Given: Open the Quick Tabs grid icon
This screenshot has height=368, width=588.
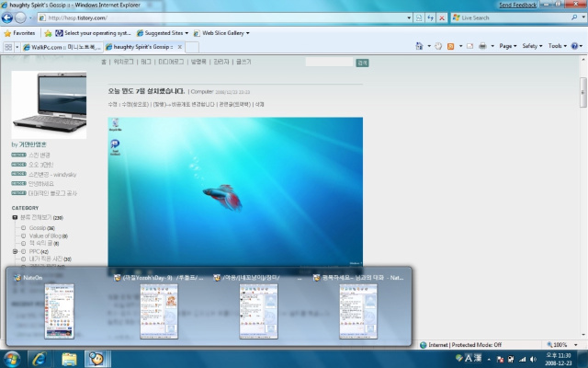Looking at the screenshot, I should pos(8,47).
